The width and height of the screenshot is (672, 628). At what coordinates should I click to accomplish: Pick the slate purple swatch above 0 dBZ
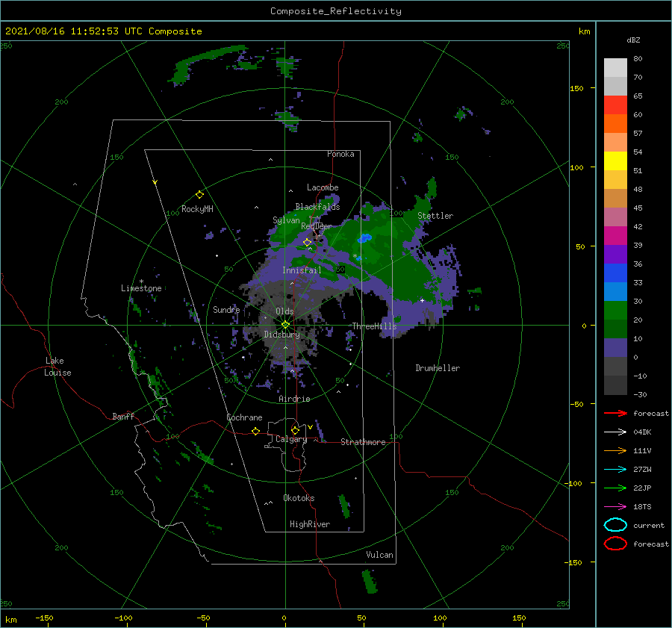pyautogui.click(x=615, y=348)
